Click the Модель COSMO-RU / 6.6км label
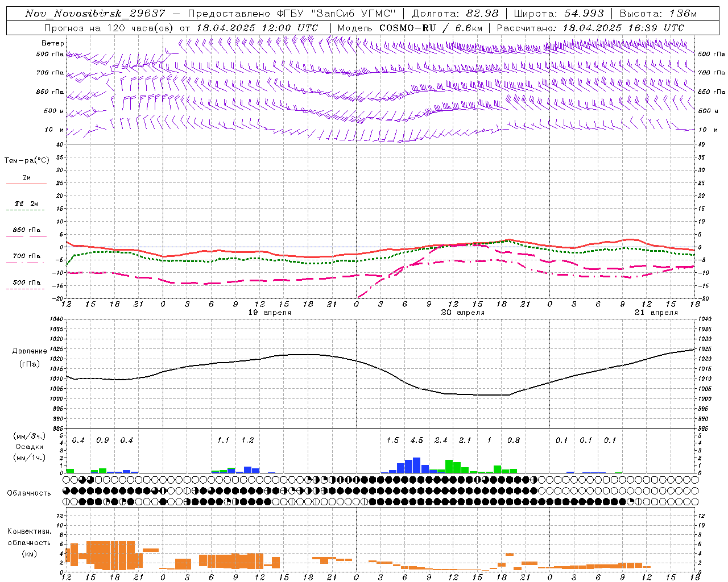The image size is (728, 582). click(409, 28)
